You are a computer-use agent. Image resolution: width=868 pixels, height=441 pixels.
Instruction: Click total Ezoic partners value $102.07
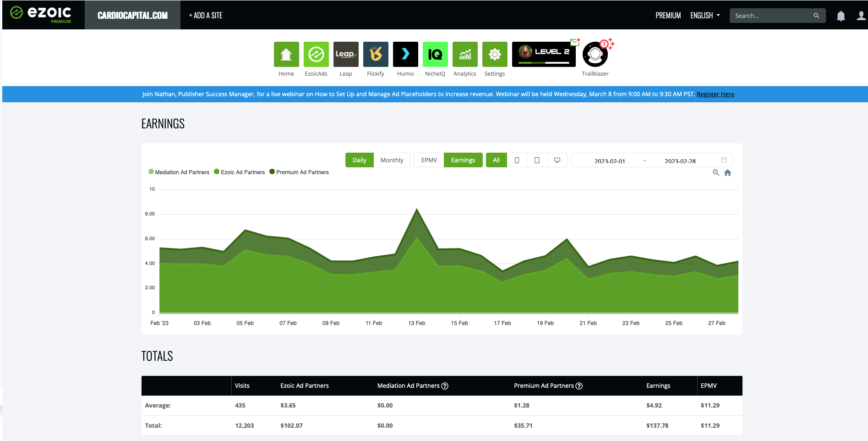(x=292, y=426)
